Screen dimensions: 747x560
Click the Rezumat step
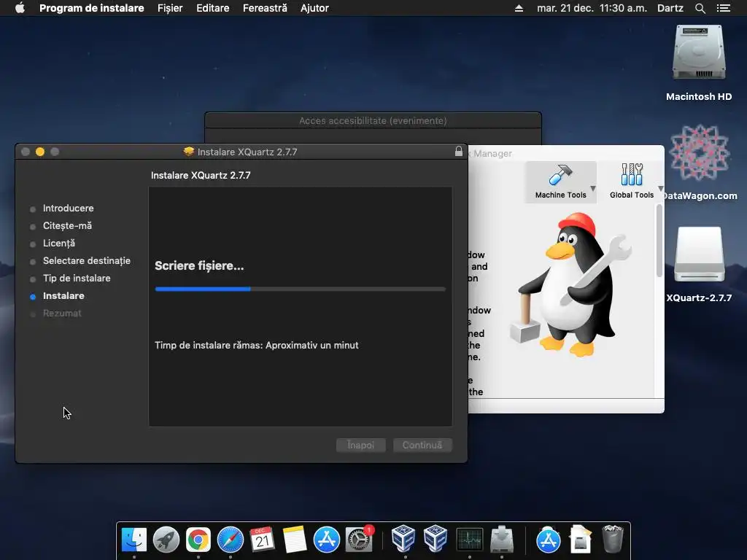(x=62, y=314)
